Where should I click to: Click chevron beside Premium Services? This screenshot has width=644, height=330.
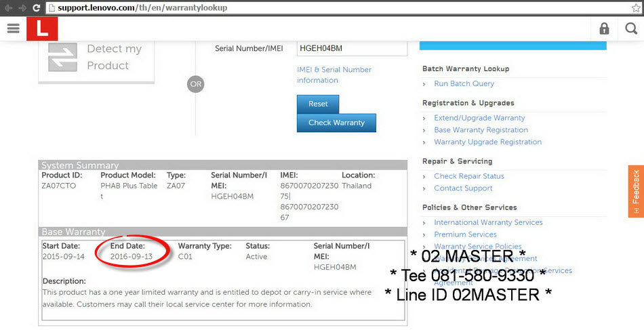(x=424, y=235)
